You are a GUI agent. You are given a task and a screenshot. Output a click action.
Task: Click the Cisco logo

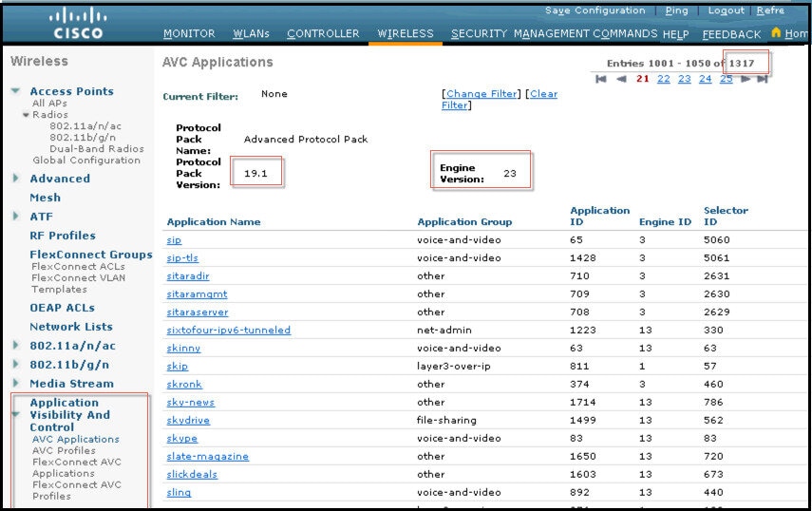[78, 24]
